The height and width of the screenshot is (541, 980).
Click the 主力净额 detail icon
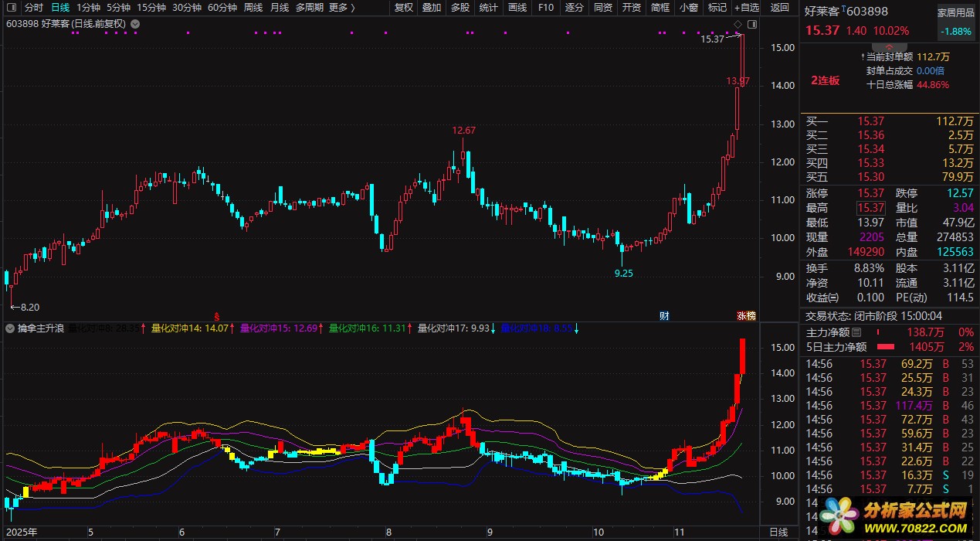click(x=856, y=332)
